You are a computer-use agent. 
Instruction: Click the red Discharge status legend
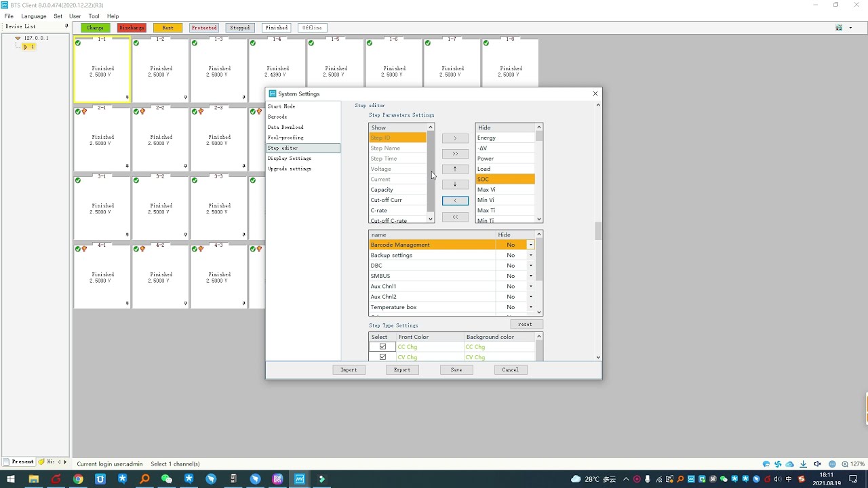(132, 28)
